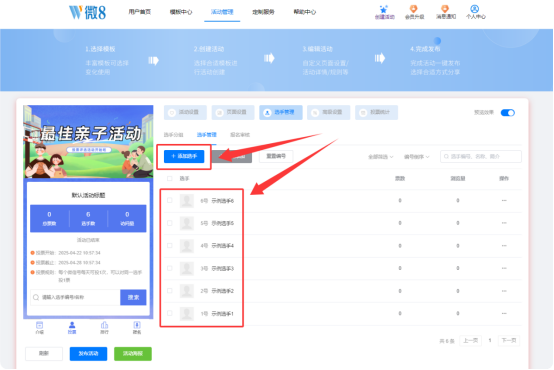The width and height of the screenshot is (554, 370).
Task: Open 个人中心 profile icon
Action: [x=475, y=9]
